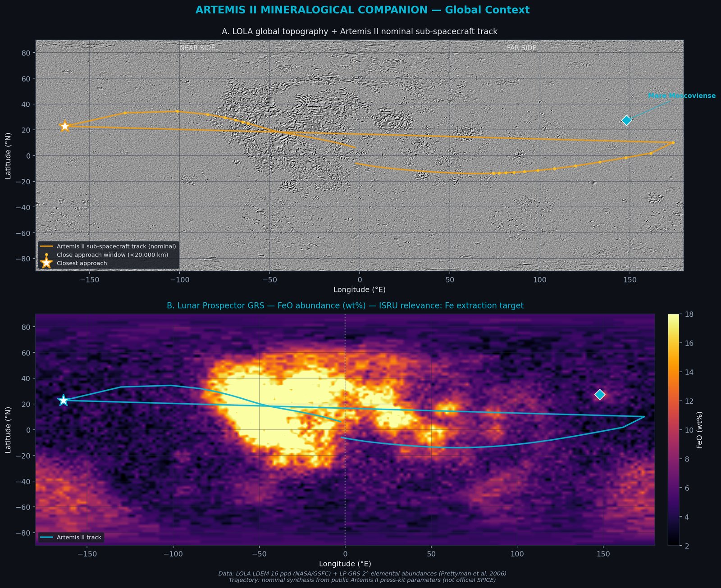721x588 pixels.
Task: Click the 'Closest approach' legend text
Action: tap(82, 263)
